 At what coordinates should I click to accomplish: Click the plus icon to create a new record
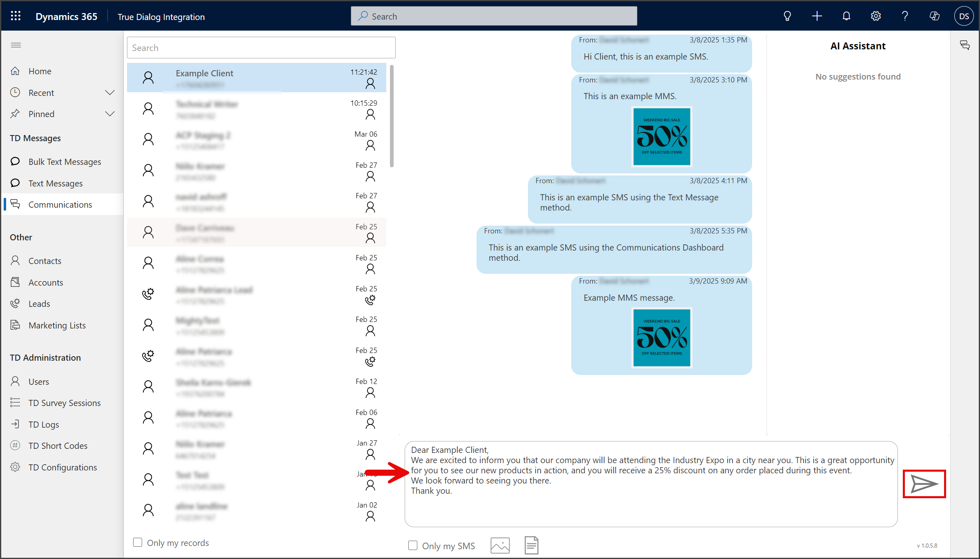(x=817, y=16)
